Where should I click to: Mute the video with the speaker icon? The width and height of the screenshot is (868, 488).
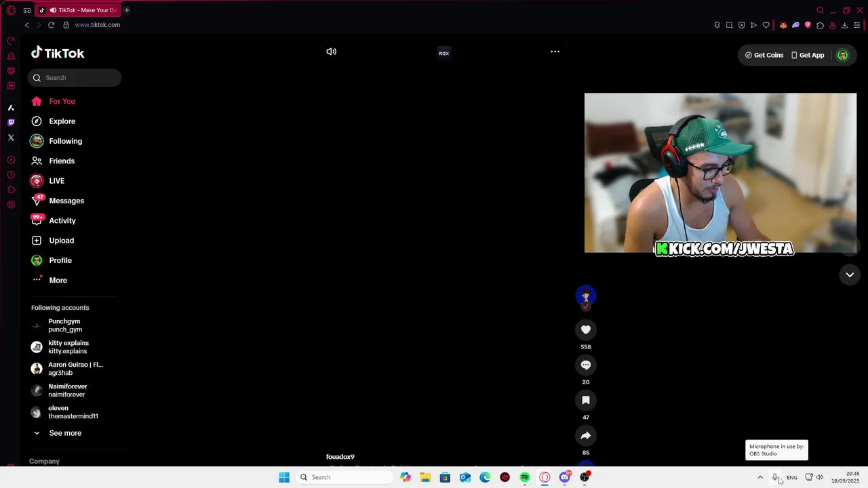pyautogui.click(x=331, y=52)
